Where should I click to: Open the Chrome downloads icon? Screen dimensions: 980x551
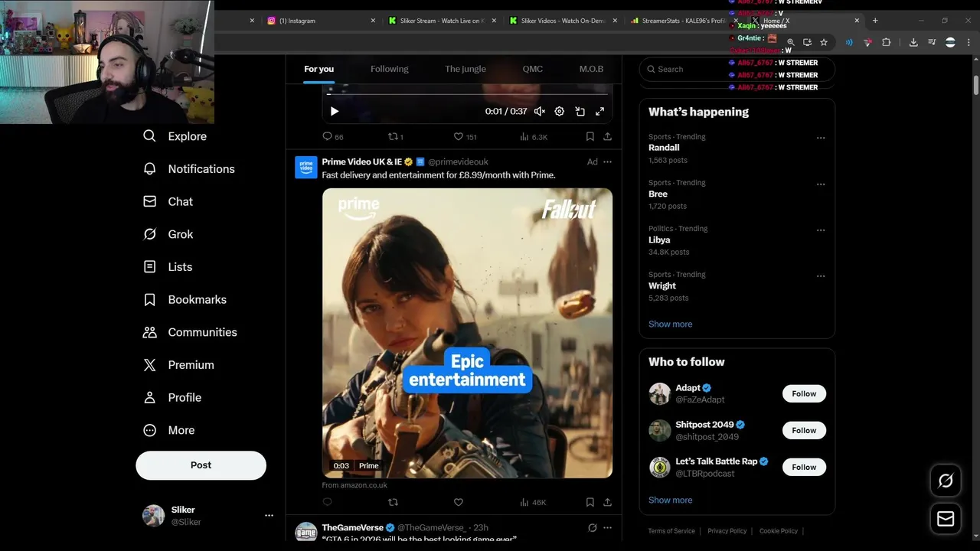coord(913,43)
